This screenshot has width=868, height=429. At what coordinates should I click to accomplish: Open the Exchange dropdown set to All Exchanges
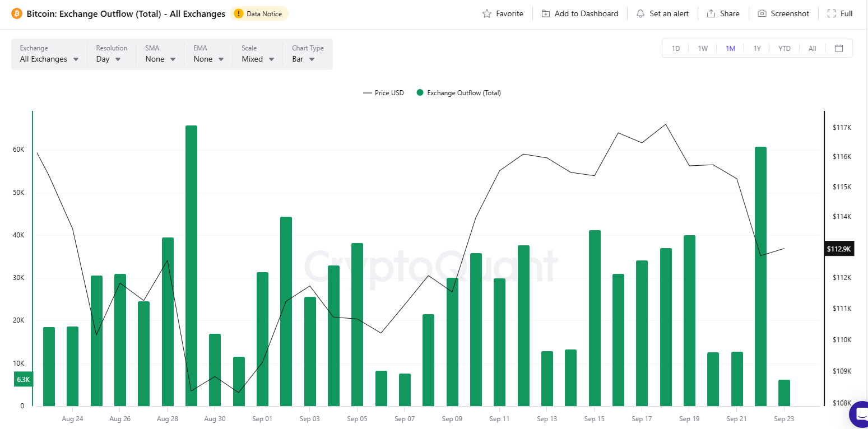click(49, 59)
